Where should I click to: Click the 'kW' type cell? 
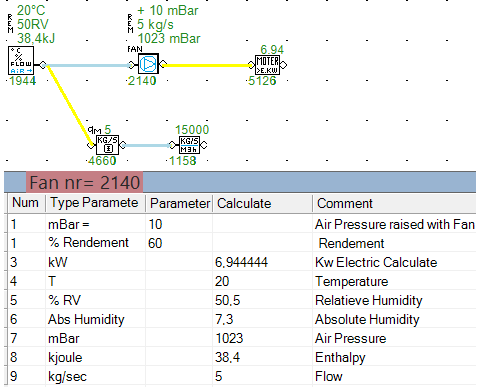point(57,262)
